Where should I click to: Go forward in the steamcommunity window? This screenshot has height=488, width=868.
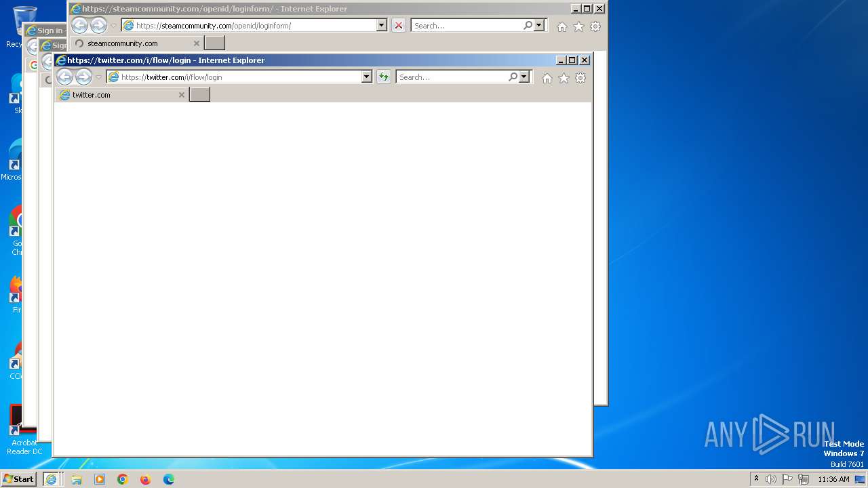(98, 26)
